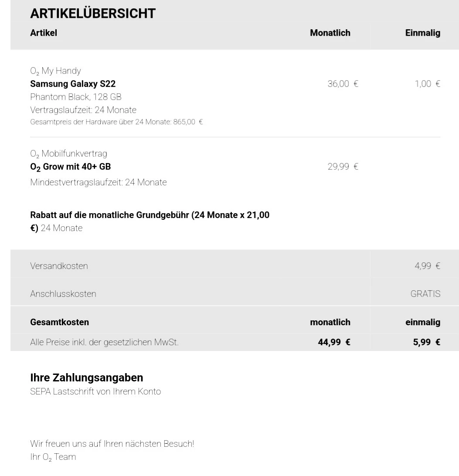Select the Phantom Black, 128 GB text
The image size is (459, 476).
tap(76, 97)
